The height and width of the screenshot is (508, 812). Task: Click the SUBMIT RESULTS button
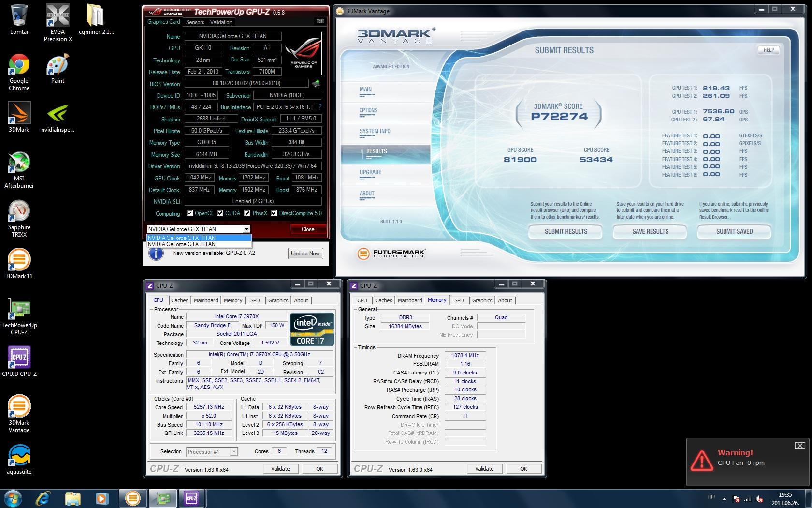click(x=565, y=232)
